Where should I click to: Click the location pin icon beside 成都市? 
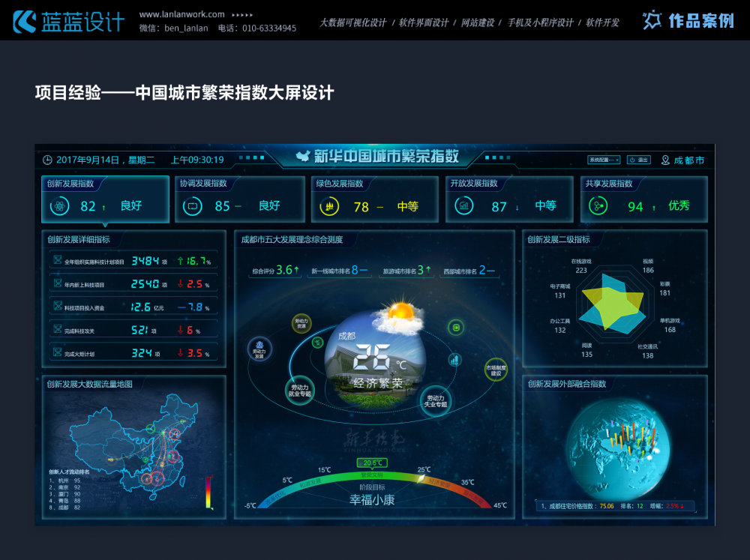pos(665,160)
